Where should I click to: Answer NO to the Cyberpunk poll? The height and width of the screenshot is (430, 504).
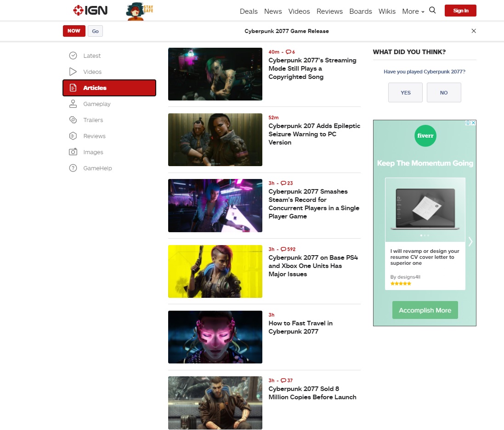pyautogui.click(x=443, y=93)
